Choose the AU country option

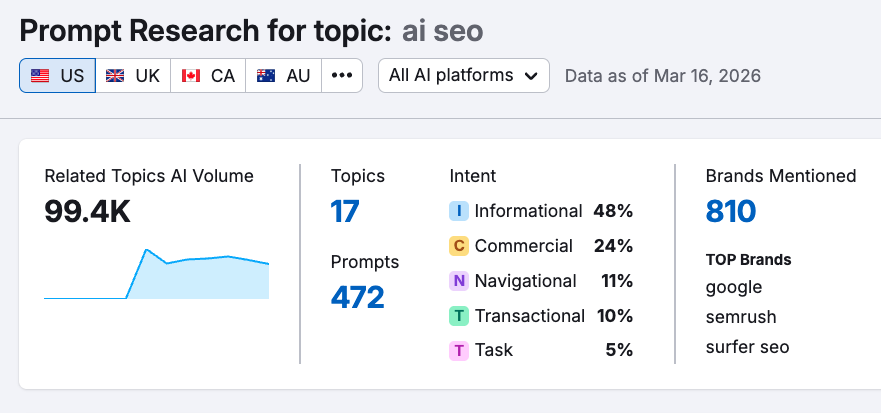(284, 76)
